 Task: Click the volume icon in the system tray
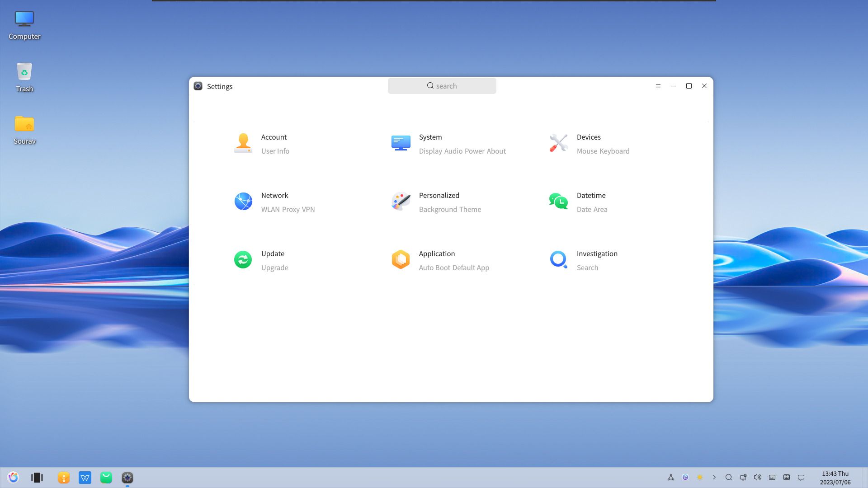(x=758, y=477)
